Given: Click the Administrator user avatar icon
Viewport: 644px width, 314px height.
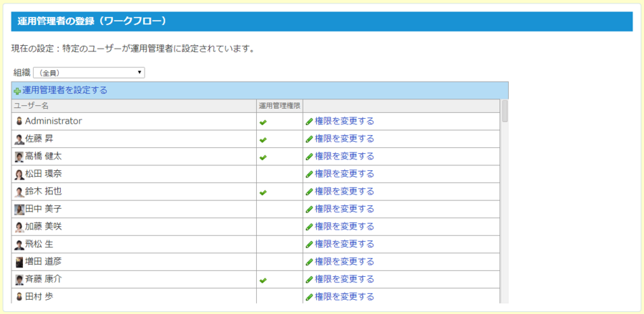Looking at the screenshot, I should (x=19, y=122).
